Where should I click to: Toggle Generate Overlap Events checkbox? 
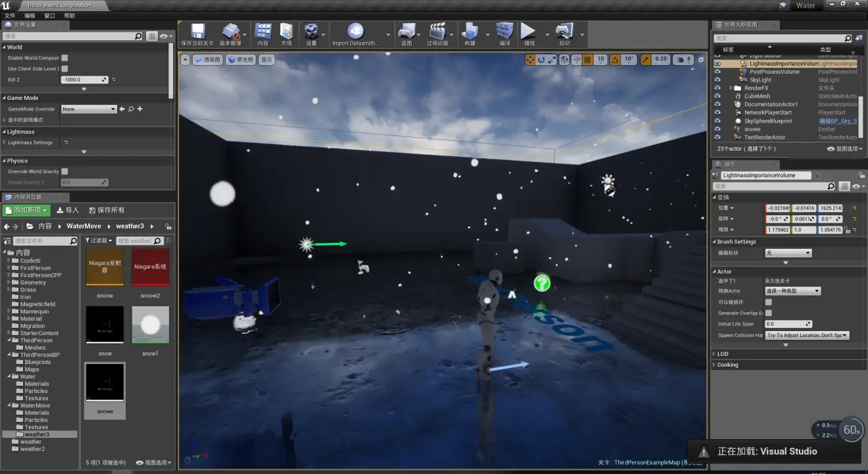click(x=768, y=313)
